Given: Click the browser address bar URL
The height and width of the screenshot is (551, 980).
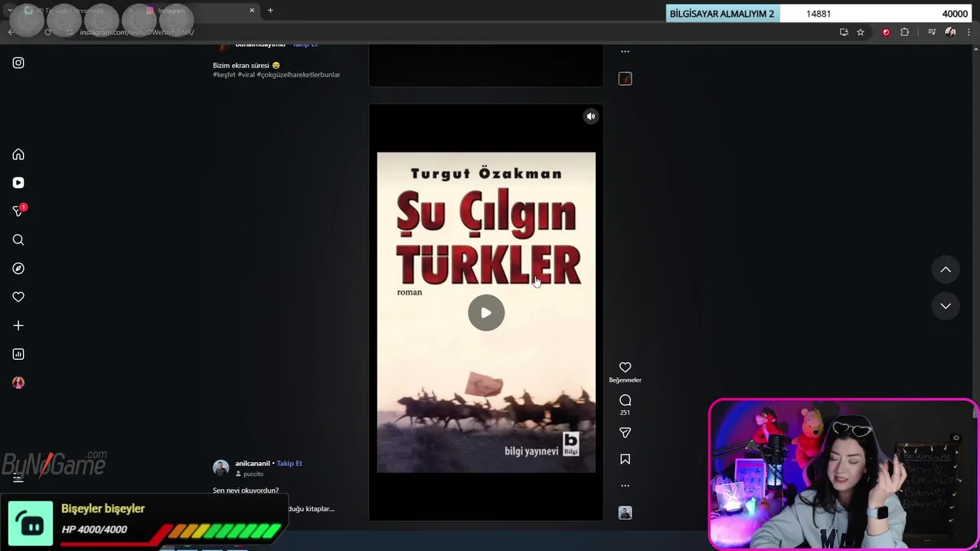Looking at the screenshot, I should [137, 32].
